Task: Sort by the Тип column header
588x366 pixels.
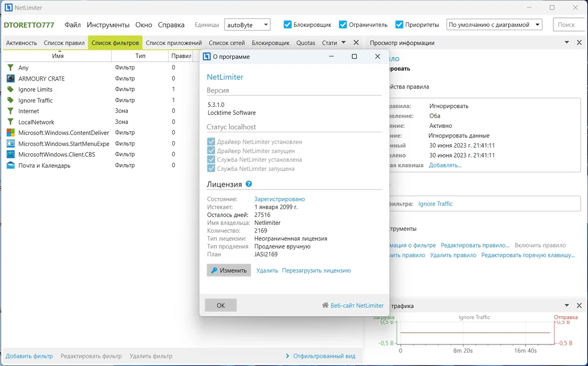Action: point(141,56)
